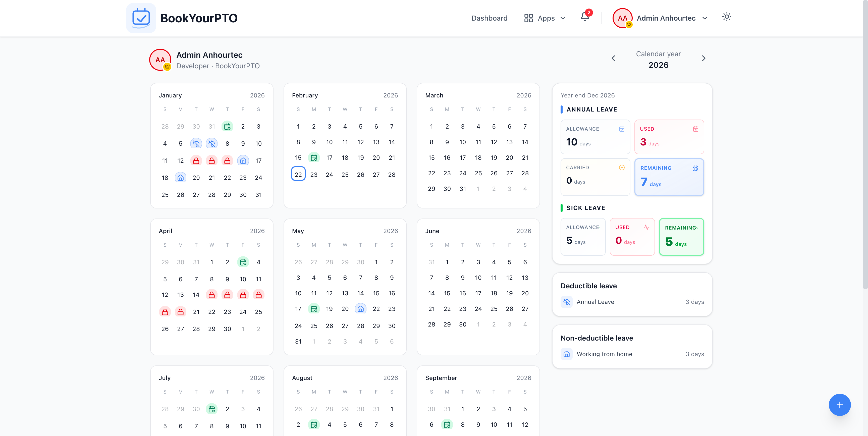The height and width of the screenshot is (436, 868).
Task: Select the REMAINING sick leave card
Action: tap(681, 237)
